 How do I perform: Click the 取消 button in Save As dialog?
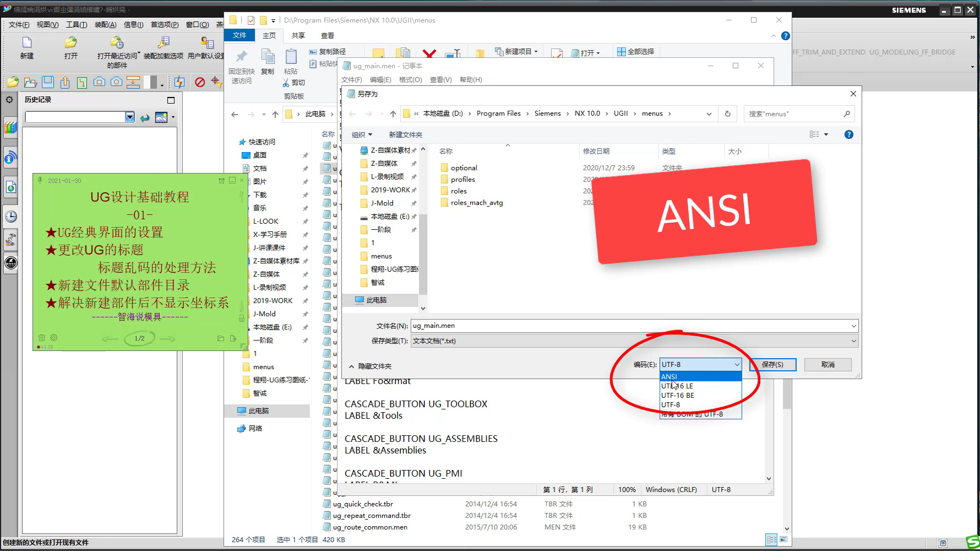[827, 365]
